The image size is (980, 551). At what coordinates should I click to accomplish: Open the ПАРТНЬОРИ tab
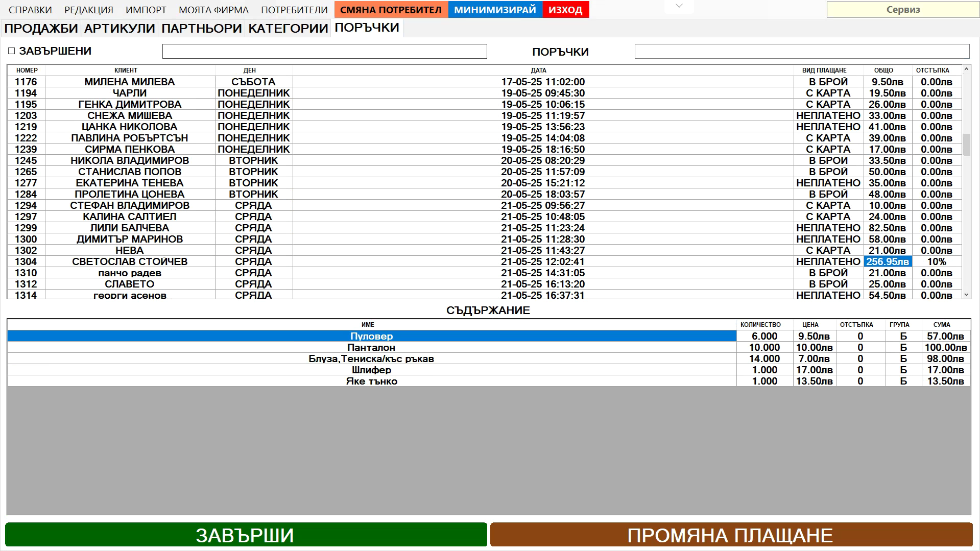(201, 29)
